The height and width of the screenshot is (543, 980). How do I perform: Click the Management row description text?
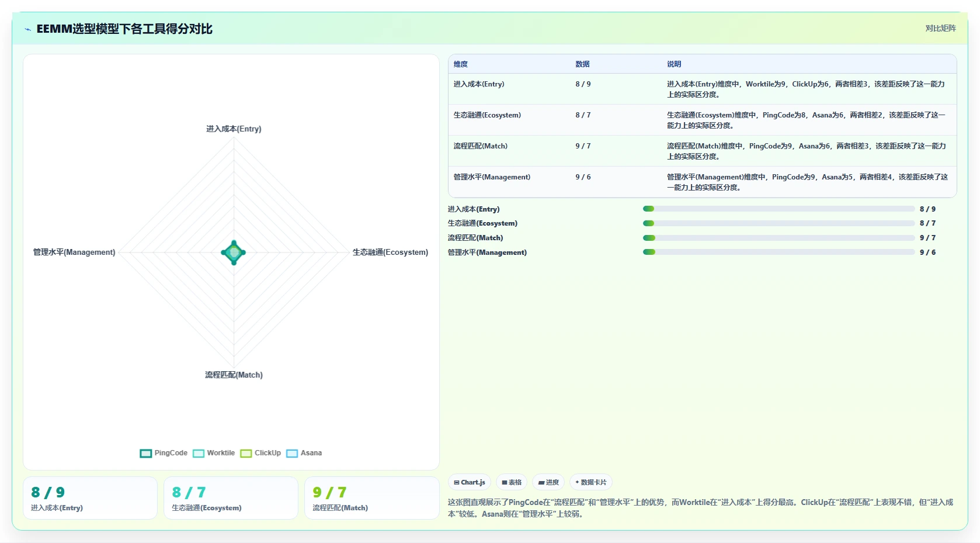click(807, 182)
